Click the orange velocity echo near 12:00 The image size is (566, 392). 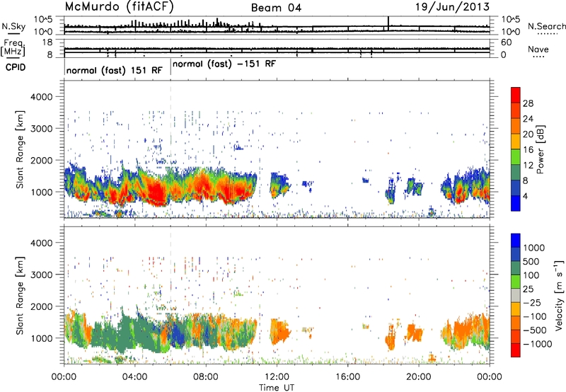[279, 331]
